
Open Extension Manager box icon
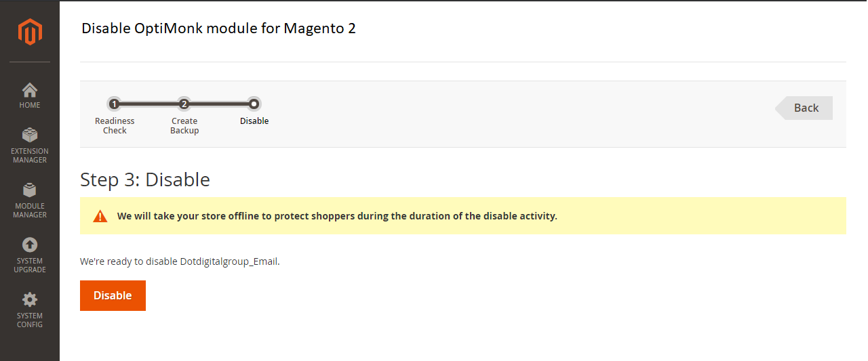click(x=30, y=135)
